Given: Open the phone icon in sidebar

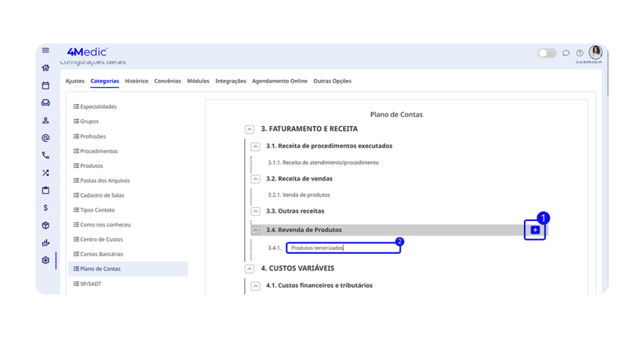Looking at the screenshot, I should (45, 155).
